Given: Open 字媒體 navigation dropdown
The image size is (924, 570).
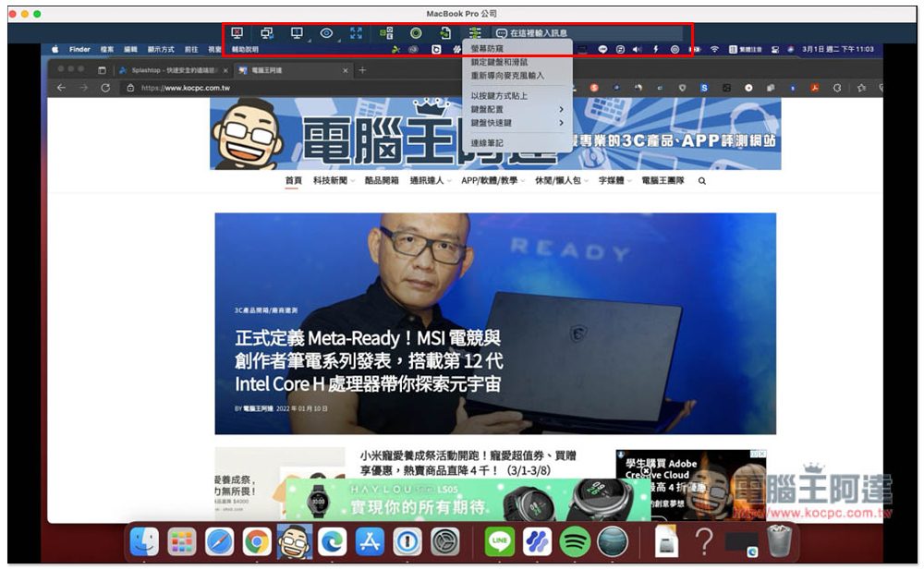Looking at the screenshot, I should [614, 180].
